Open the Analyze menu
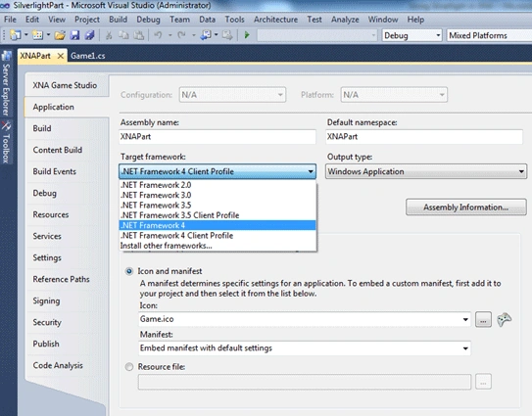 (345, 20)
